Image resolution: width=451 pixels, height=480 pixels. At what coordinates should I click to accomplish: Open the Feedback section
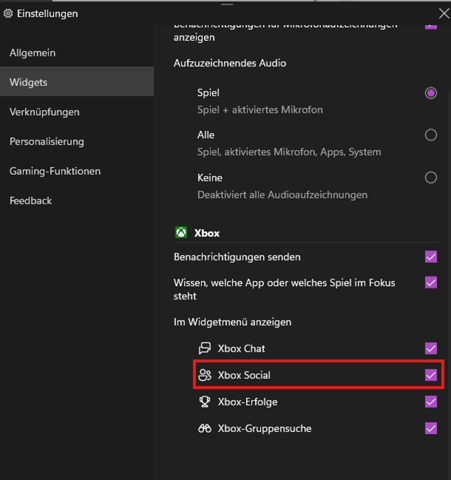tap(77, 201)
